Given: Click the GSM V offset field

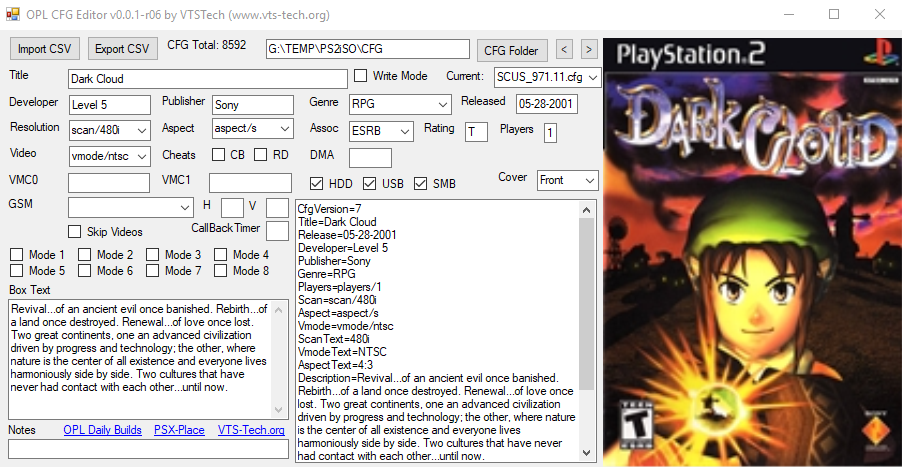Looking at the screenshot, I should coord(277,207).
